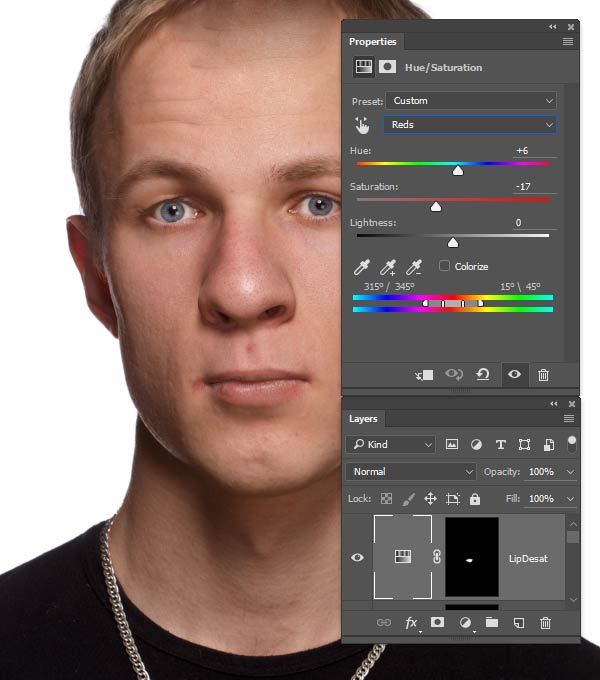Click the Saturation value field
600x680 pixels.
(534, 186)
